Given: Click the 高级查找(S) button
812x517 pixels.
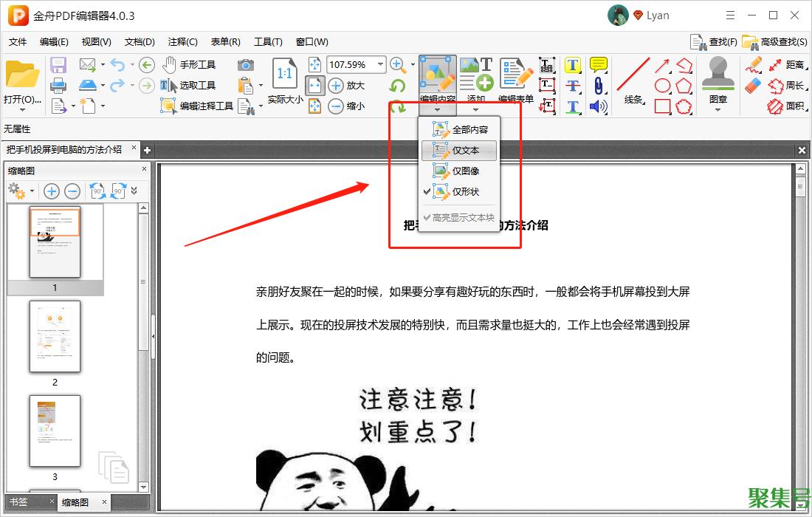Looking at the screenshot, I should (x=775, y=42).
